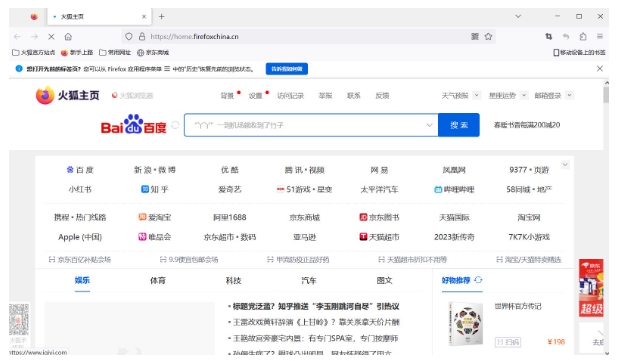The height and width of the screenshot is (361, 619).
Task: Switch to the 体育 news tab
Action: [x=158, y=280]
